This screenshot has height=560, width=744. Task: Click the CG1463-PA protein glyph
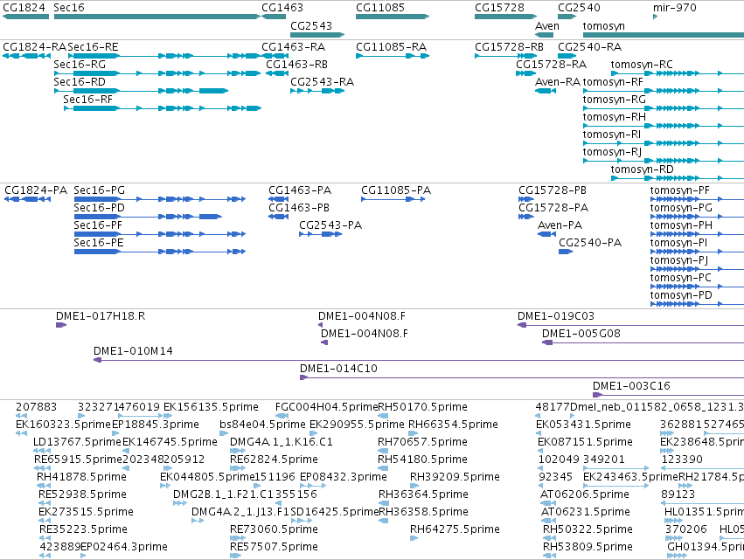(x=279, y=199)
